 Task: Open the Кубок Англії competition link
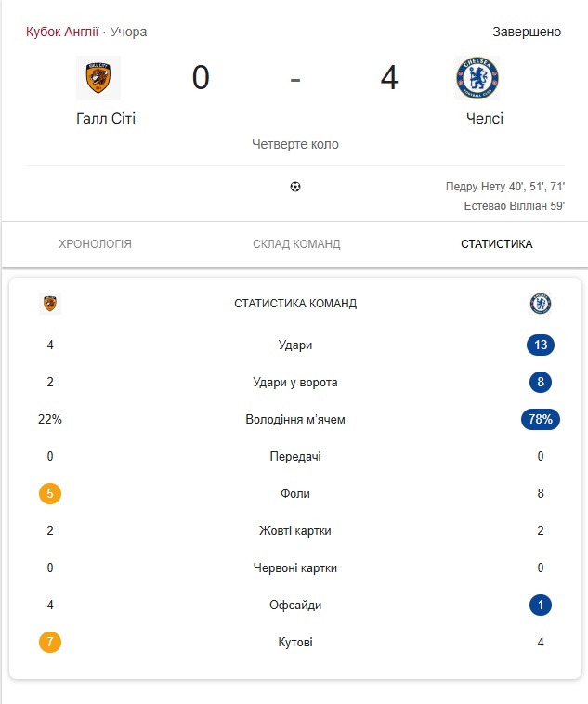[x=62, y=32]
